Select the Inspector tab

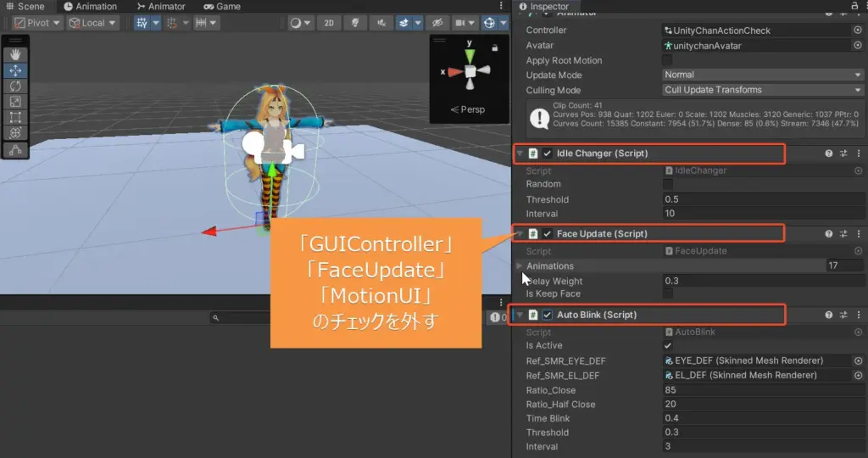click(543, 6)
